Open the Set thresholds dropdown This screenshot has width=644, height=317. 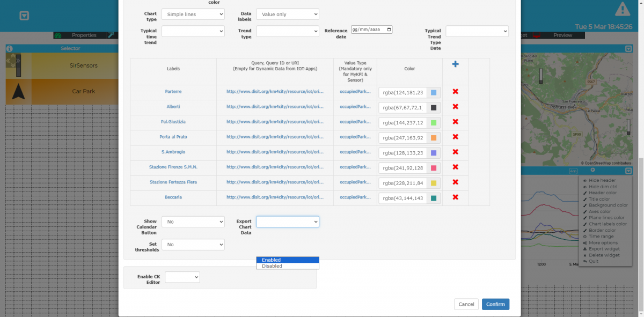point(193,245)
